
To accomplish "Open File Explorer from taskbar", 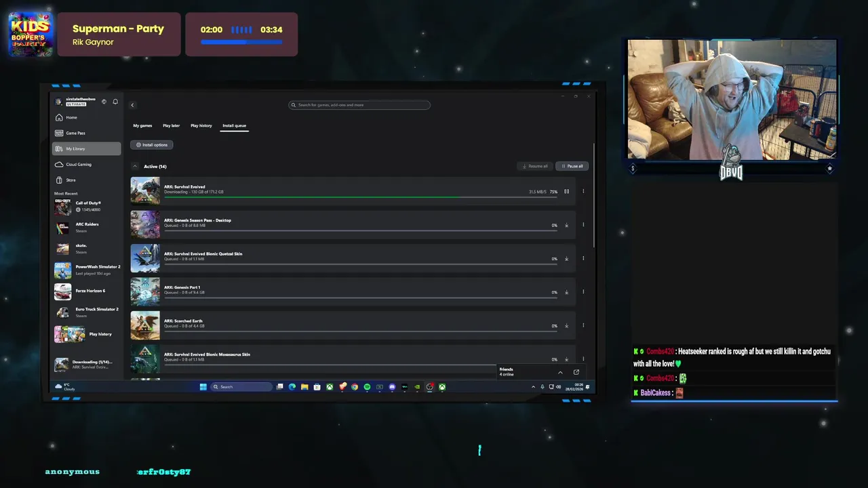I will [304, 387].
